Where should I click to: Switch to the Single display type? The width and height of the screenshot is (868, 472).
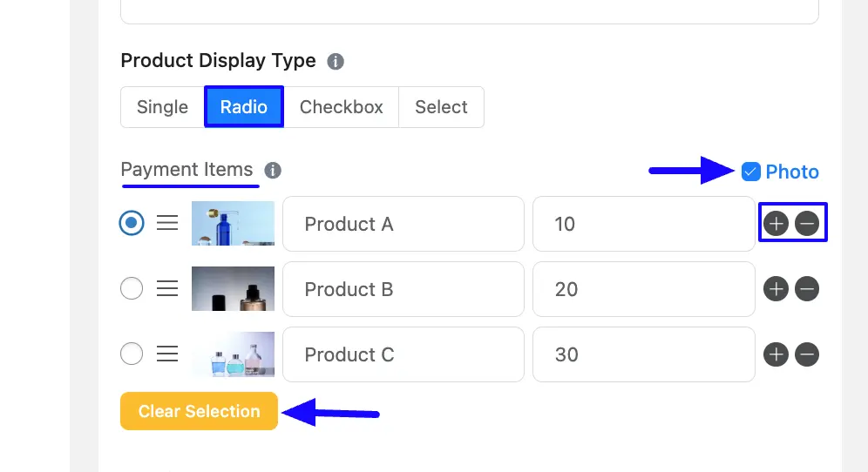(x=163, y=107)
